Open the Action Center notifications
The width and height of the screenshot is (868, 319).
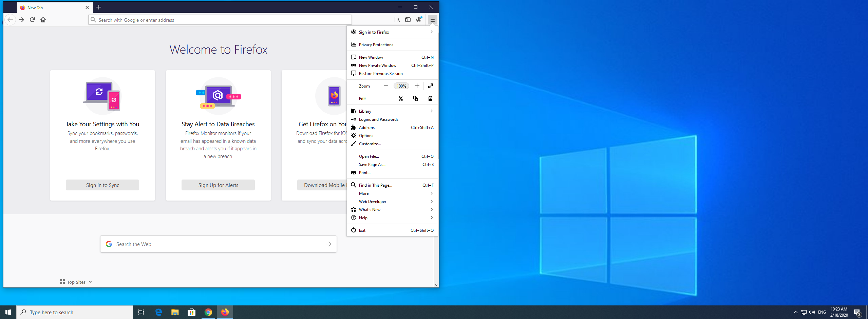[857, 312]
